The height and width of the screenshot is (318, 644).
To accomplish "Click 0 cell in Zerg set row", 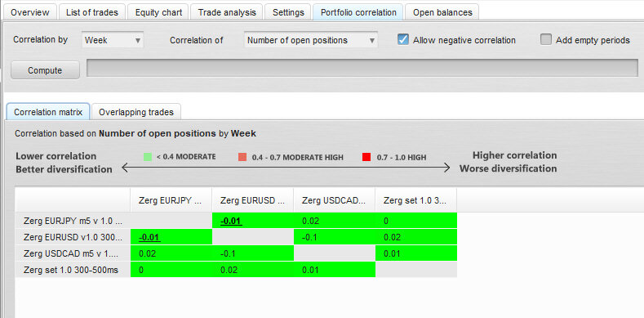I will coord(171,270).
